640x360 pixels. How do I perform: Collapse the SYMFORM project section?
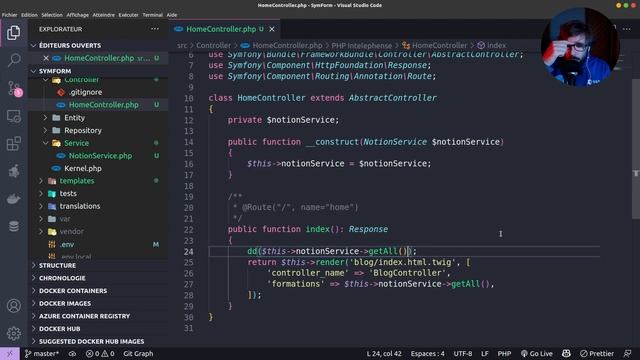[x=55, y=71]
